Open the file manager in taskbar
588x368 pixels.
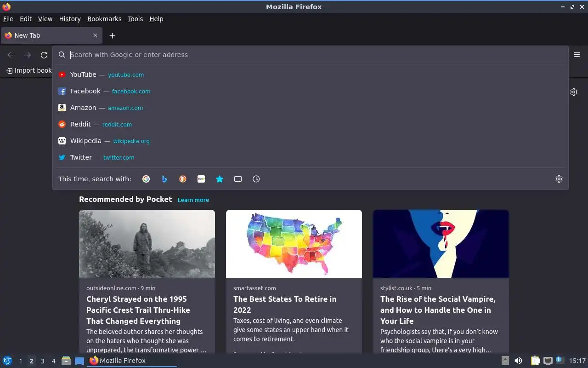click(66, 361)
